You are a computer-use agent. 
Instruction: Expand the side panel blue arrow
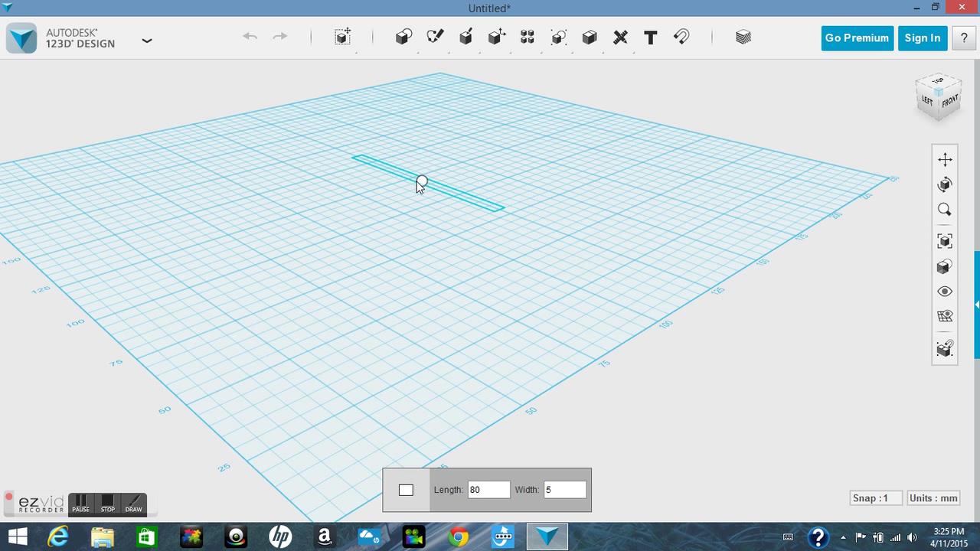[977, 305]
